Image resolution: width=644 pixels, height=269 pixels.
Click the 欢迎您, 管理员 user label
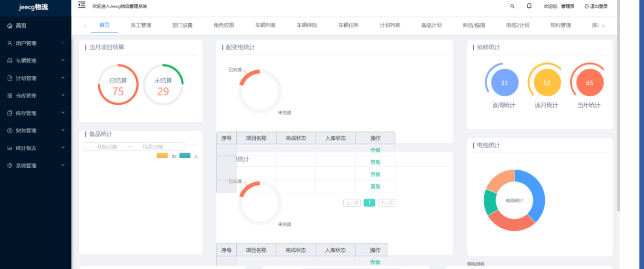point(559,6)
